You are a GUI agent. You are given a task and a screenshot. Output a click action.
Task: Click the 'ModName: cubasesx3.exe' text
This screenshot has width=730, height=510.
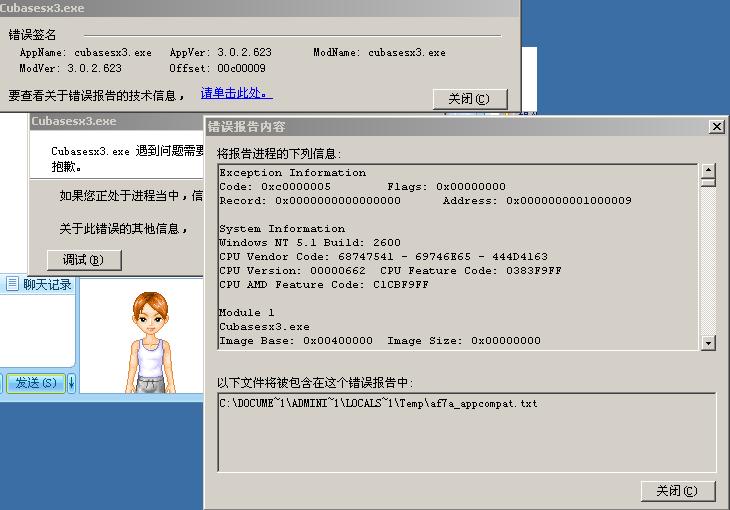click(x=379, y=52)
